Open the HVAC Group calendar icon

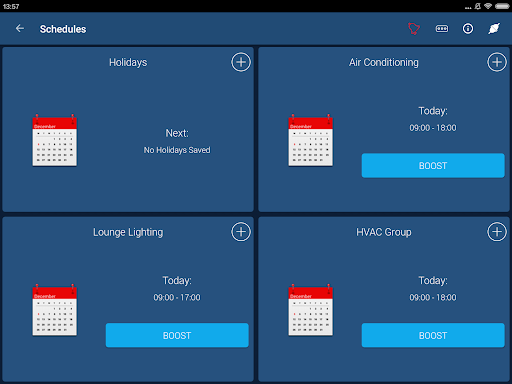[311, 310]
